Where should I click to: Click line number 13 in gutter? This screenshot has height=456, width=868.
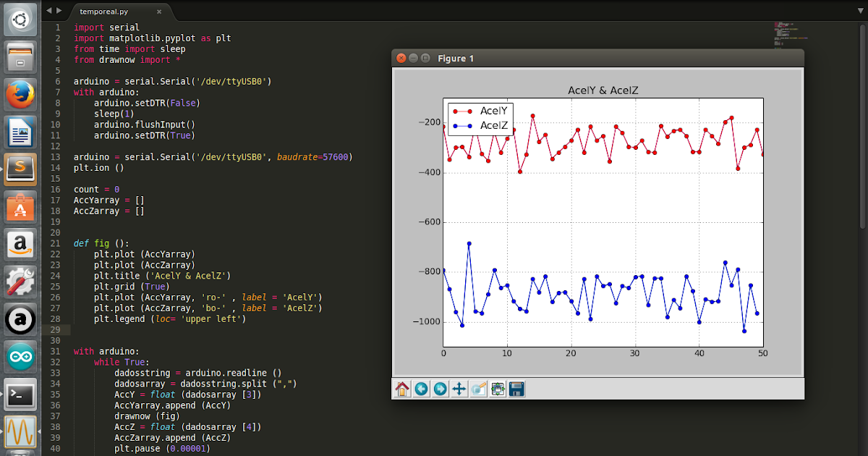point(56,157)
